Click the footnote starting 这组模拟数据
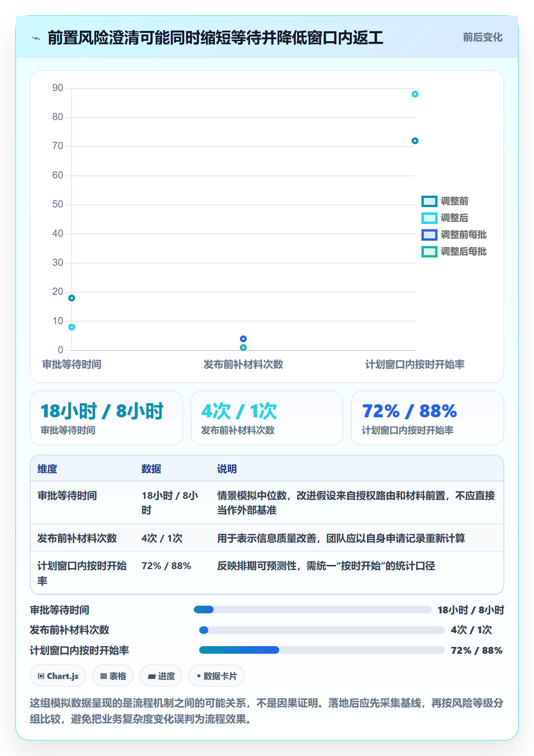Screen dimensions: 534x756 267,711
